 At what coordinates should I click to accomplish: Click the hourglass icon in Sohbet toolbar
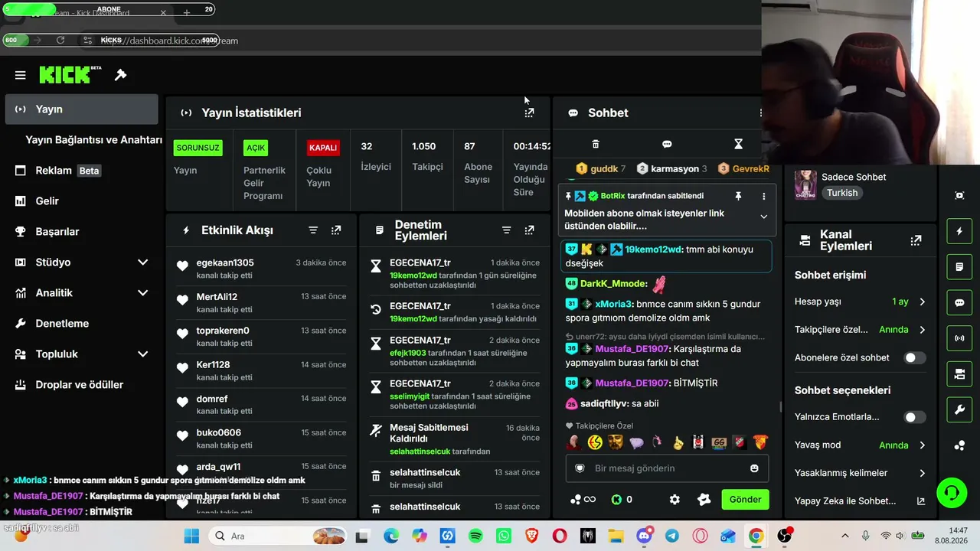(x=738, y=144)
